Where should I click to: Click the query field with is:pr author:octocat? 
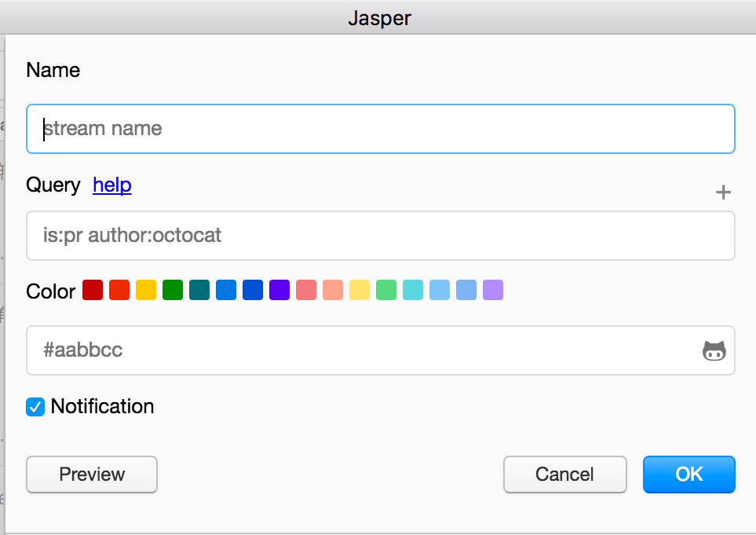pos(381,236)
